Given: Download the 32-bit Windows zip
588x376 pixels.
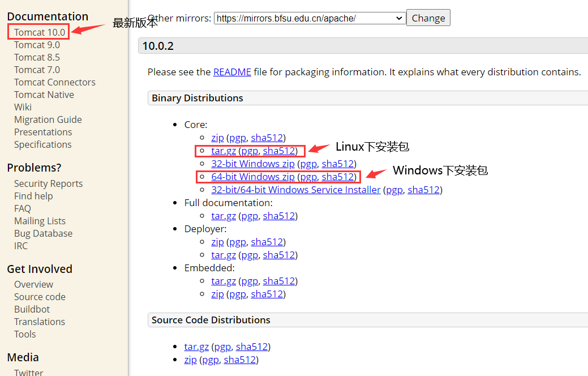Looking at the screenshot, I should 253,164.
